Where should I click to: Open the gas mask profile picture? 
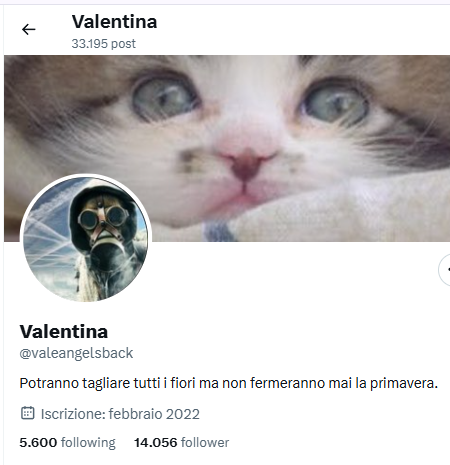click(86, 239)
